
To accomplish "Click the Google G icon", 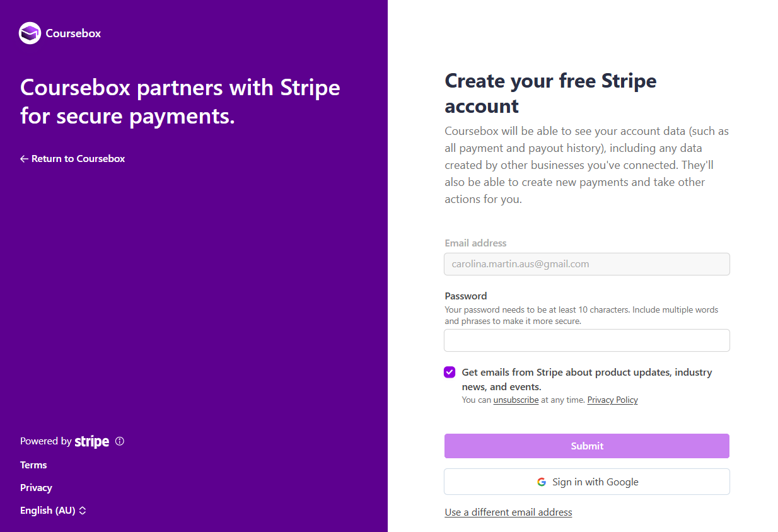I will [x=542, y=482].
